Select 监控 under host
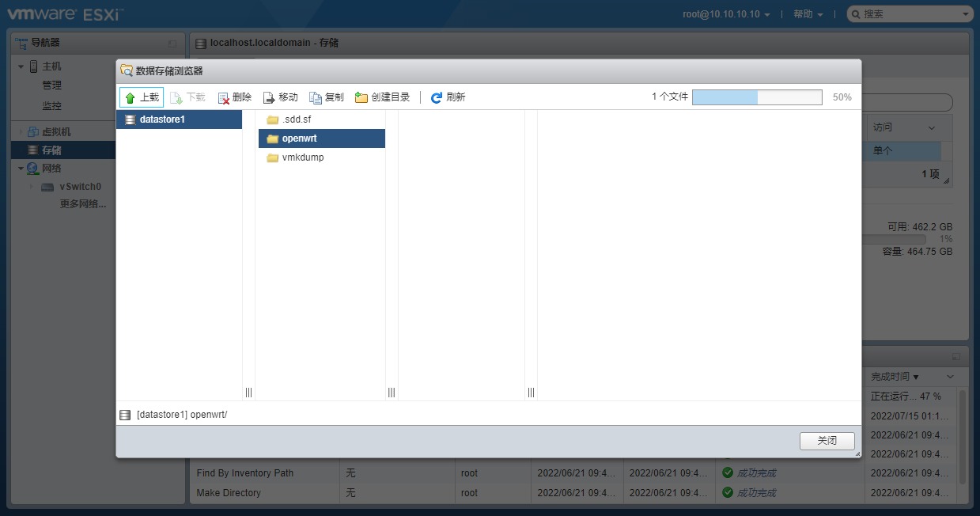980x516 pixels. (51, 106)
